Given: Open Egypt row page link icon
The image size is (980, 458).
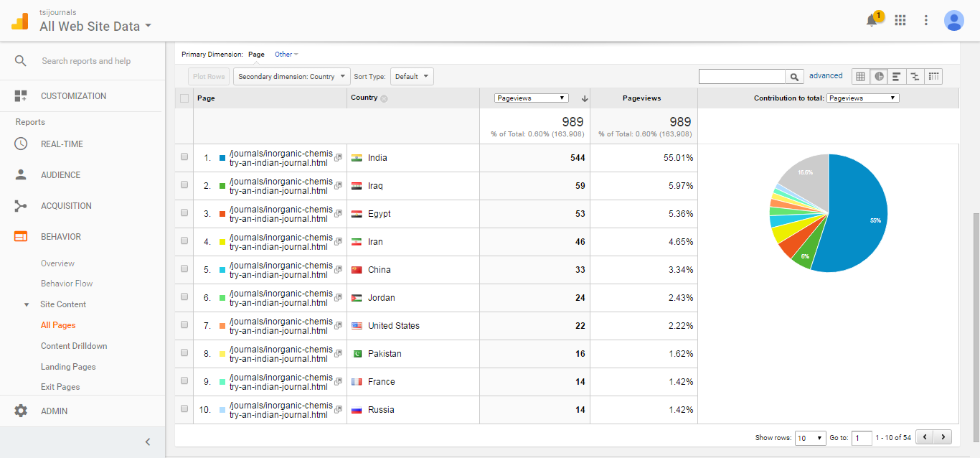Looking at the screenshot, I should coord(339,213).
